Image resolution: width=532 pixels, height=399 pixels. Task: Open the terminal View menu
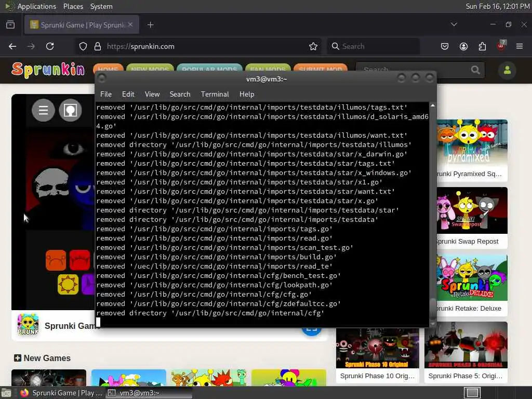pyautogui.click(x=152, y=95)
